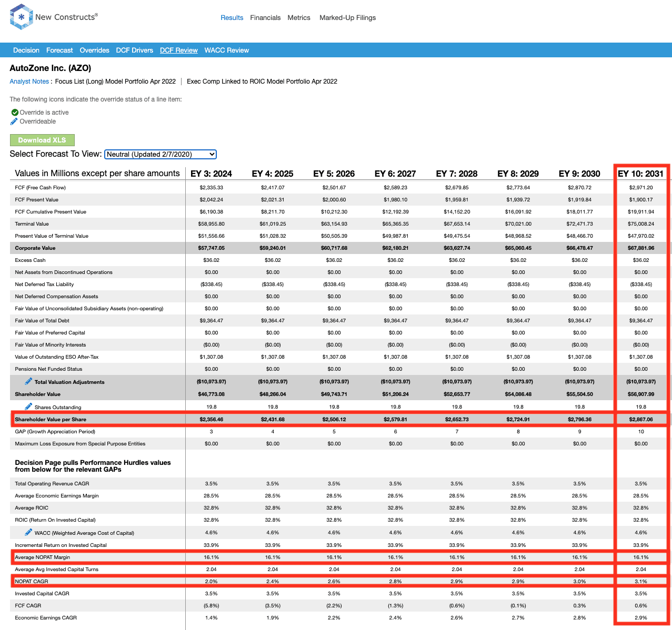Viewport: 672px width, 630px height.
Task: Open the Financials tab
Action: [x=265, y=18]
